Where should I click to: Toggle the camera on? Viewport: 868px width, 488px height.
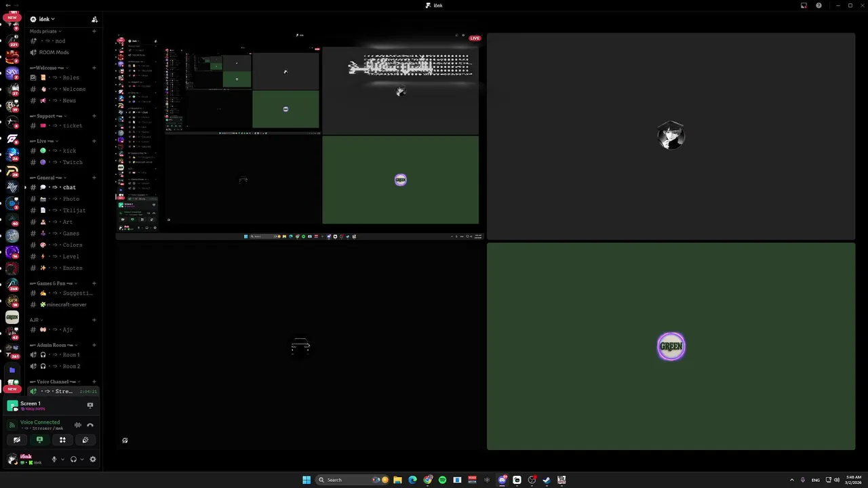[x=17, y=440]
